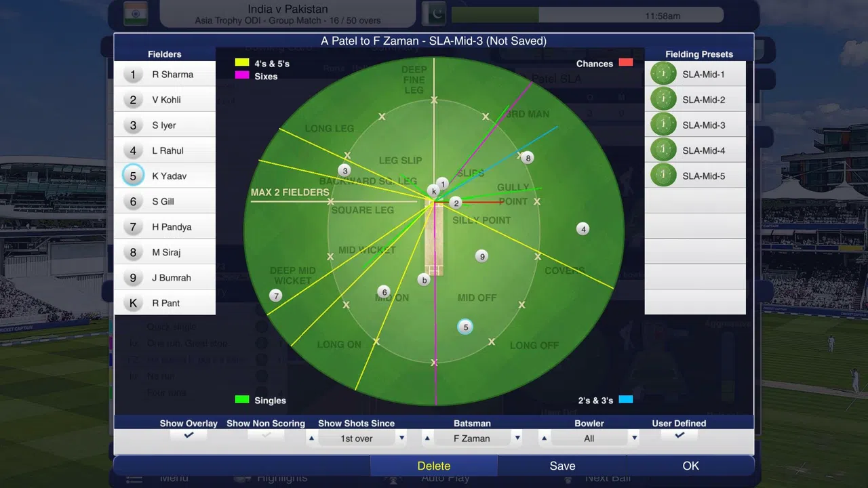
Task: Open the F Zaman batsman value
Action: click(x=472, y=439)
